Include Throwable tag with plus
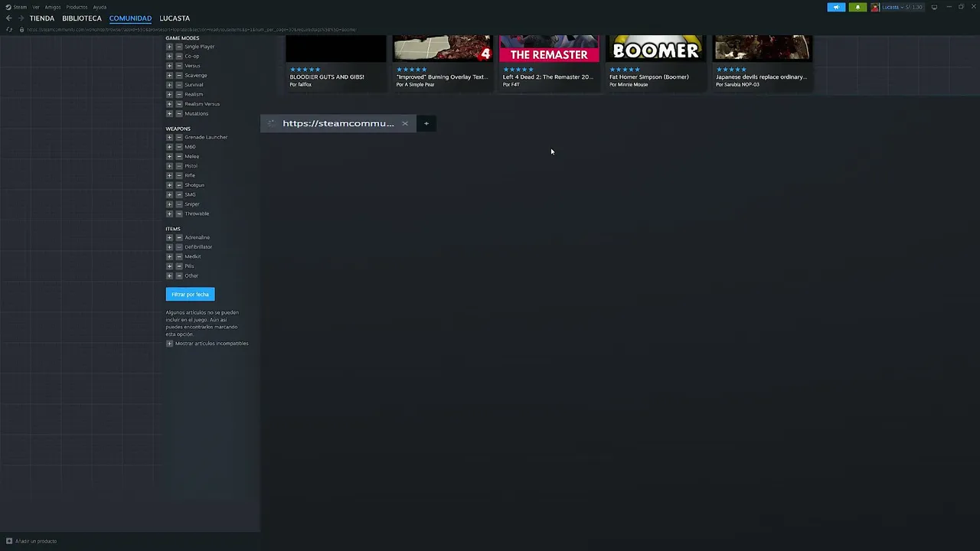Image resolution: width=980 pixels, height=551 pixels. pos(169,214)
